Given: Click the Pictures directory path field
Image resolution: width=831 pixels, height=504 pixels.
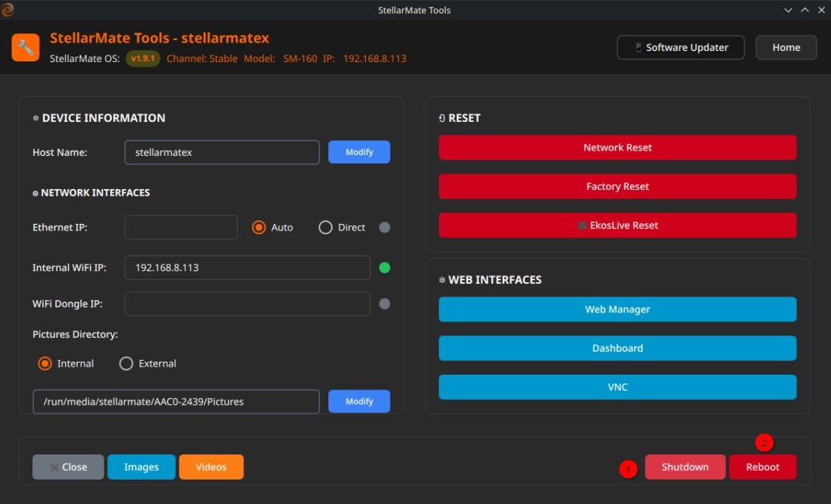Looking at the screenshot, I should [176, 402].
